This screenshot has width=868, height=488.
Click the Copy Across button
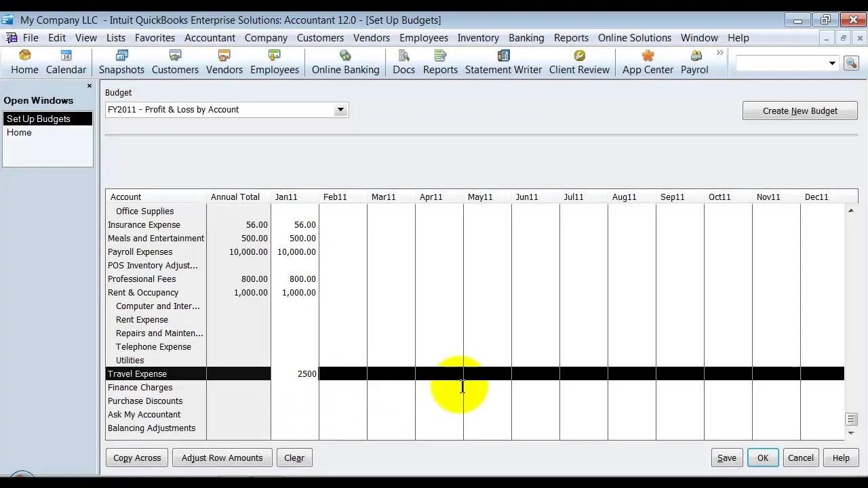click(x=137, y=457)
